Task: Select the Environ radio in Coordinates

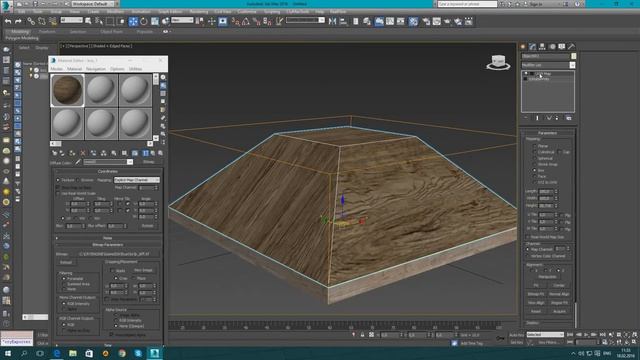Action: [x=78, y=180]
